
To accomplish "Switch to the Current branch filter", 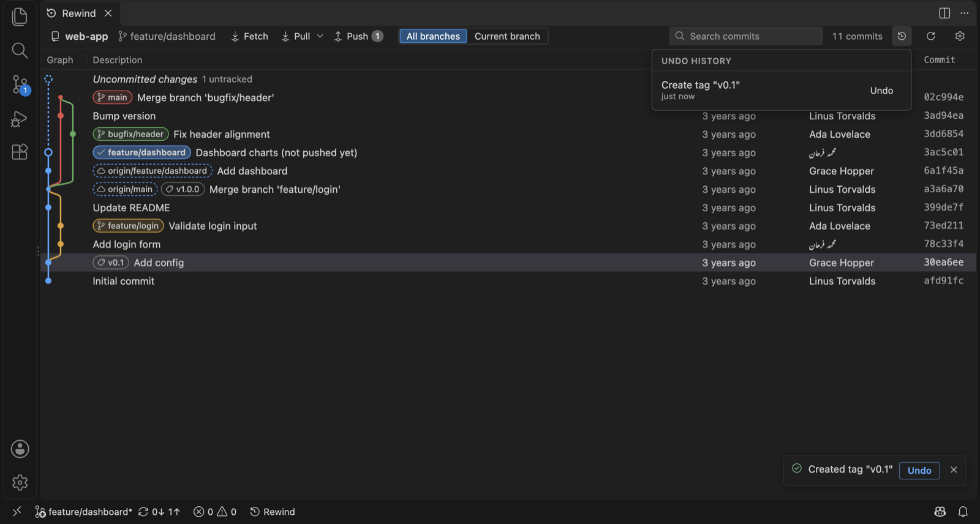I will pos(507,36).
